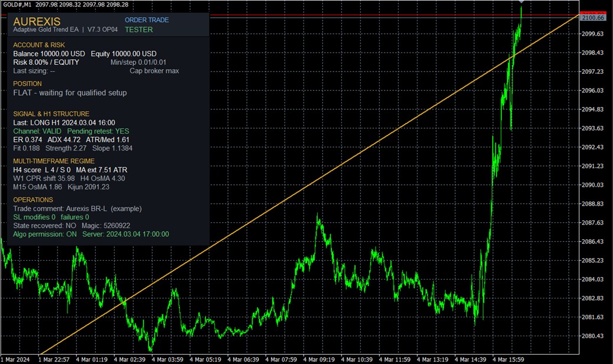The width and height of the screenshot is (613, 364).
Task: Click the 4 Mar 09:19 time axis label
Action: [319, 360]
